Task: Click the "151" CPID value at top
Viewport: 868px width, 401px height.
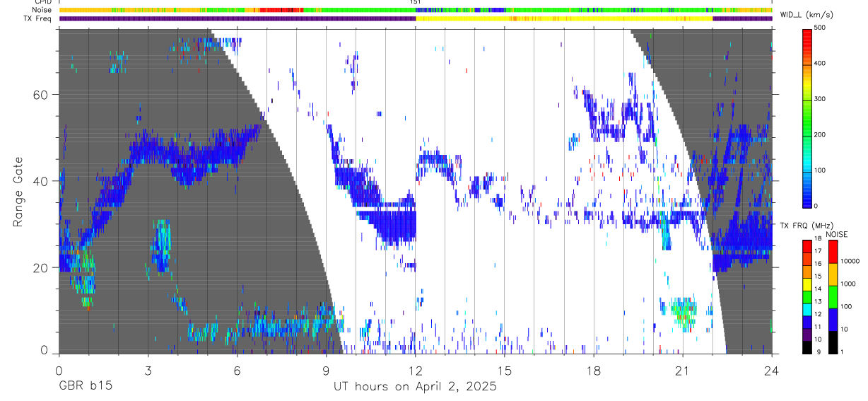Action: point(416,2)
